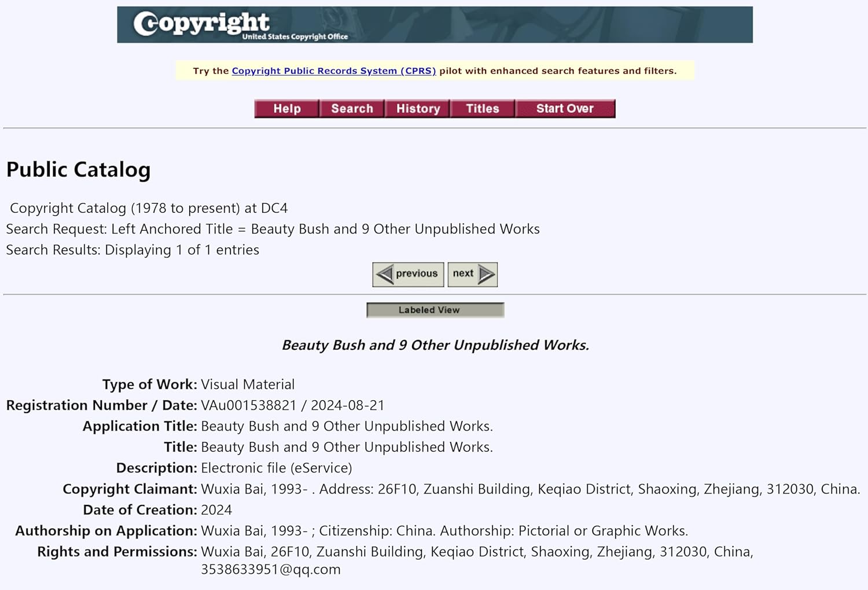Viewport: 868px width, 590px height.
Task: Click the Copyright Claimant label
Action: coord(130,489)
